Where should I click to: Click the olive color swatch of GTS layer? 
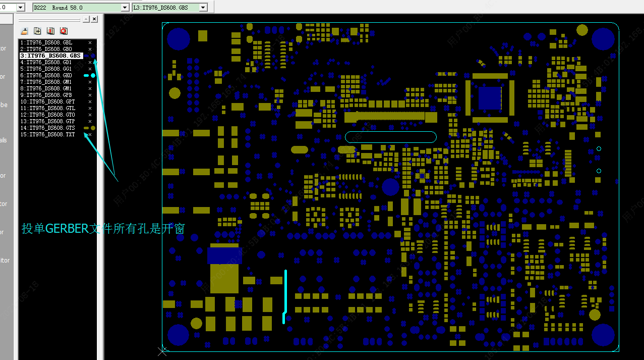tap(90, 128)
